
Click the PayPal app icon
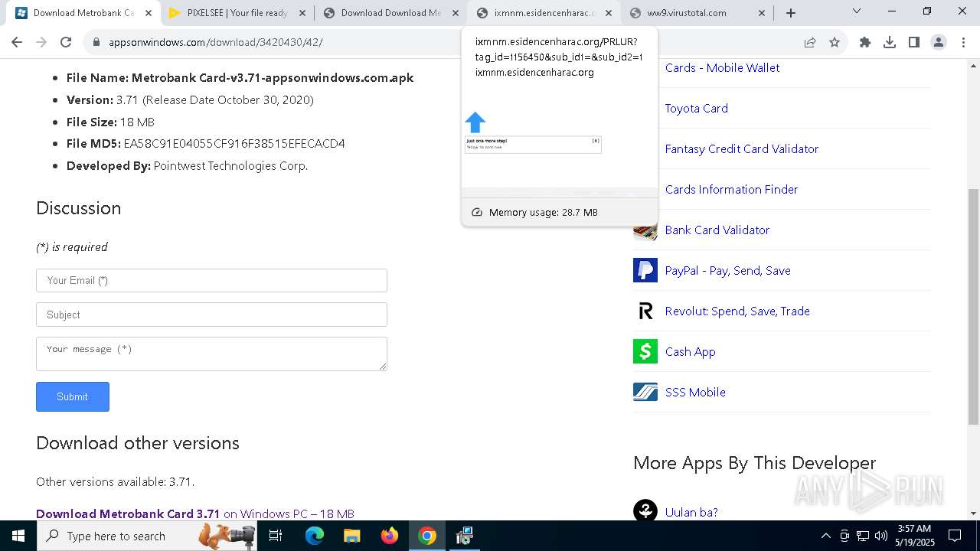[645, 270]
